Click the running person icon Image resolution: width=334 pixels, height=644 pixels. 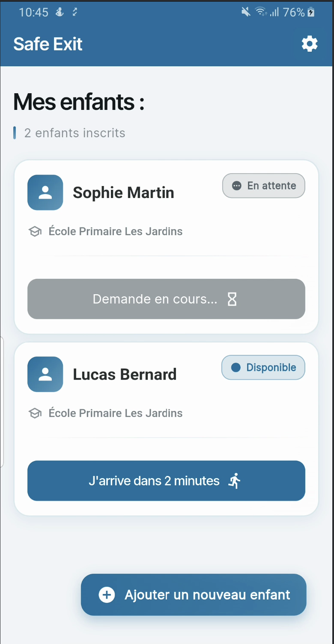click(x=234, y=481)
